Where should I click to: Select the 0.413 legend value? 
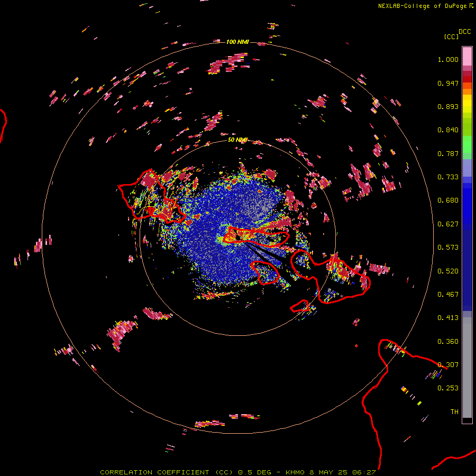pos(448,318)
